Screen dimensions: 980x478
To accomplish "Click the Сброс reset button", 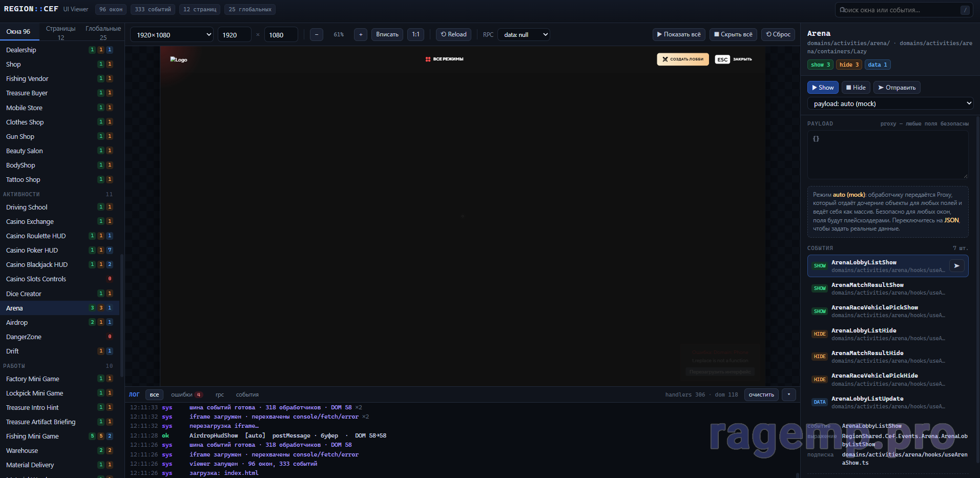I will (778, 35).
